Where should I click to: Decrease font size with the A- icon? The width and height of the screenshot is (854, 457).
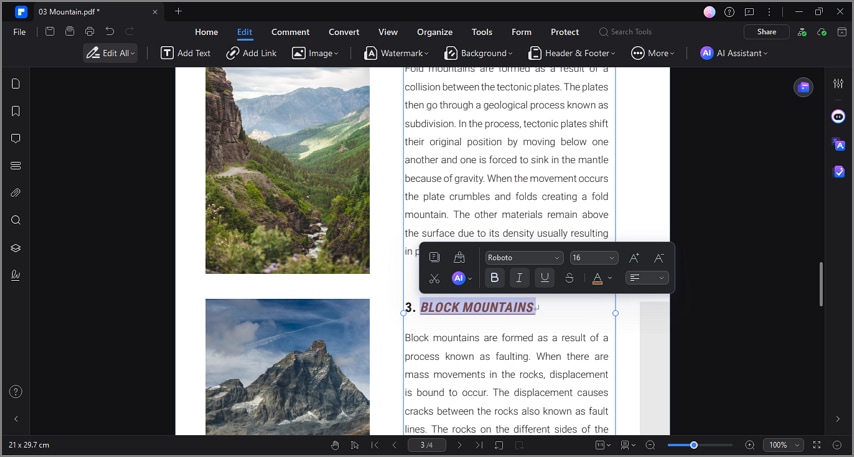coord(658,258)
